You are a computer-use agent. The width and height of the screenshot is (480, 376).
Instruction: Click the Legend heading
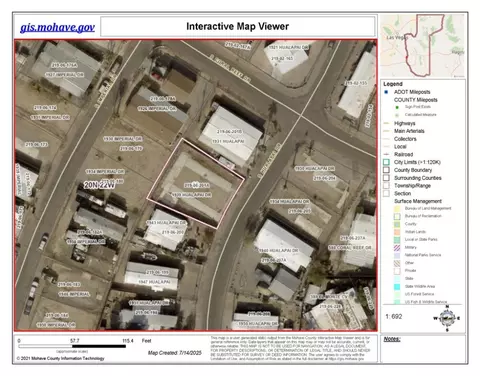click(393, 84)
